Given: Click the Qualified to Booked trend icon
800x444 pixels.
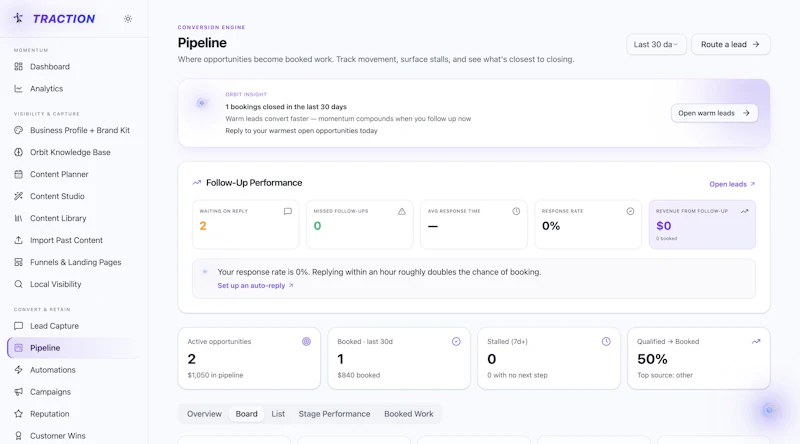Looking at the screenshot, I should pos(756,341).
